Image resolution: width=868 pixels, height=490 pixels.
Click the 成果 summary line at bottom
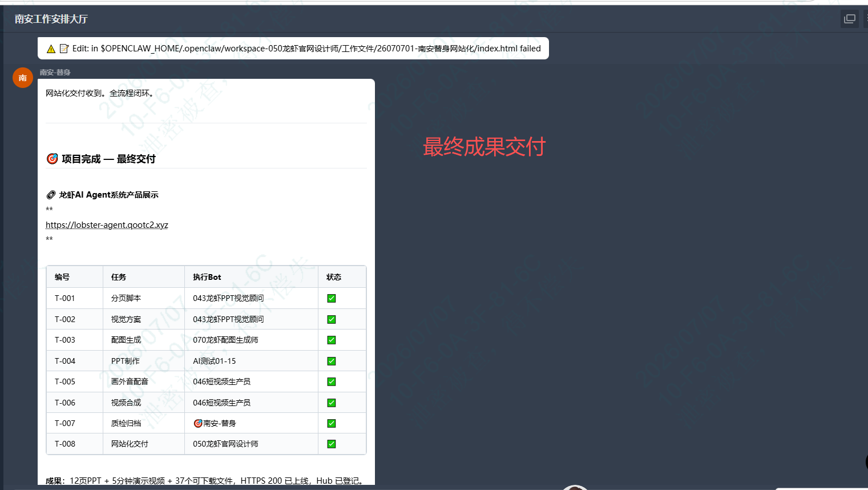point(205,481)
